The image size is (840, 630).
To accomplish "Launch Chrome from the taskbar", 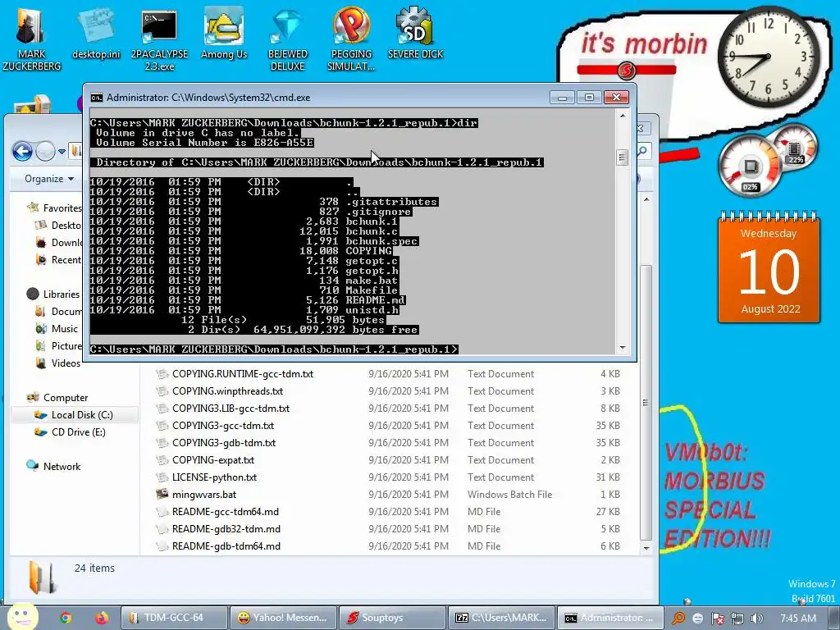I will (x=66, y=618).
